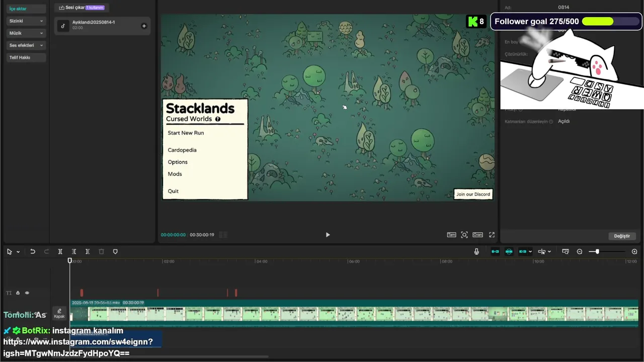Enter fullscreen preview mode
Screen dimensions: 644x362
tap(492, 235)
